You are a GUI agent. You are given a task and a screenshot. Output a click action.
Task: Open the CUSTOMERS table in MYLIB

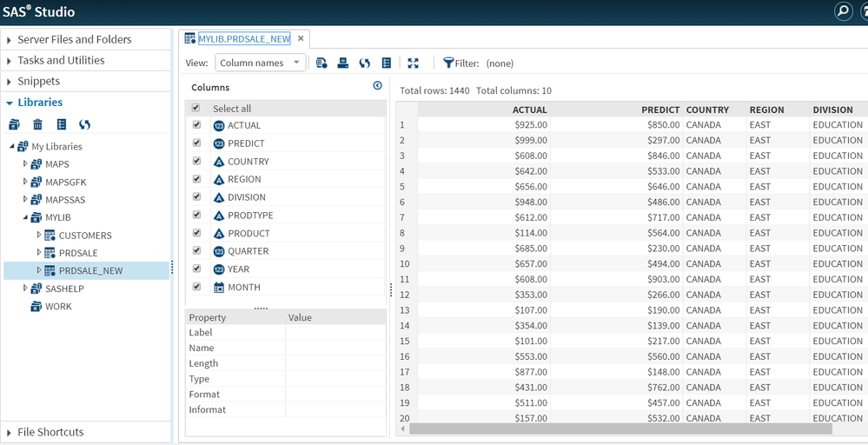(x=84, y=236)
